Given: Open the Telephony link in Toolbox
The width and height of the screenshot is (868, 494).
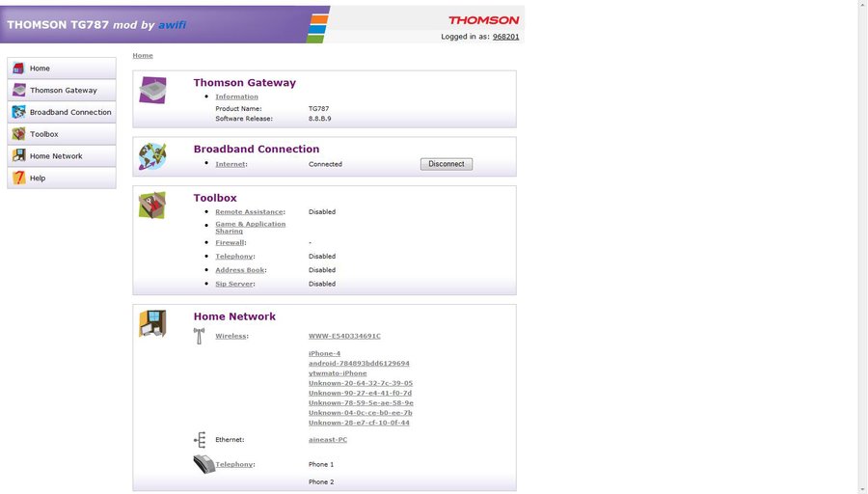Looking at the screenshot, I should tap(234, 257).
